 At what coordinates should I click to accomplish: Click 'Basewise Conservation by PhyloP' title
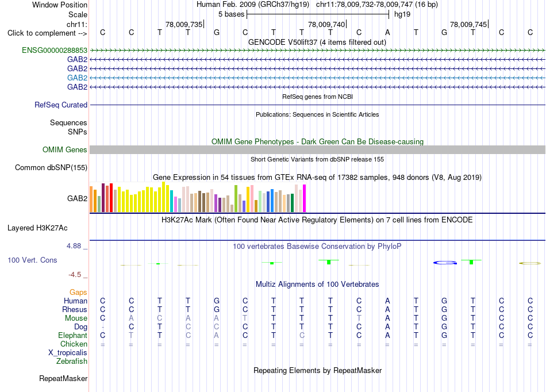point(317,247)
